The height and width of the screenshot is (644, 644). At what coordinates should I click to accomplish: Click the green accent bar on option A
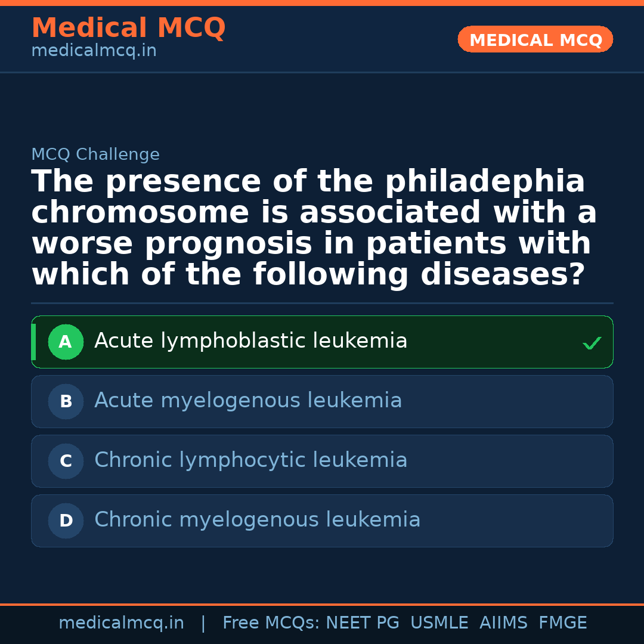click(x=33, y=342)
